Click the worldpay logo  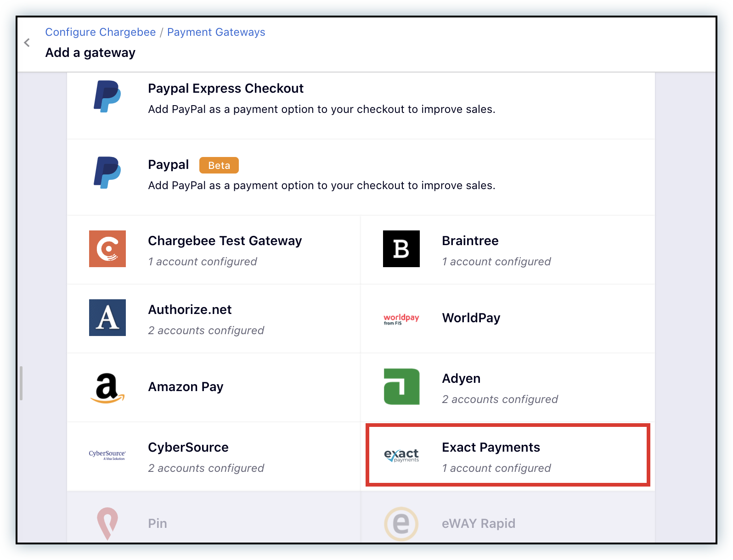point(401,319)
